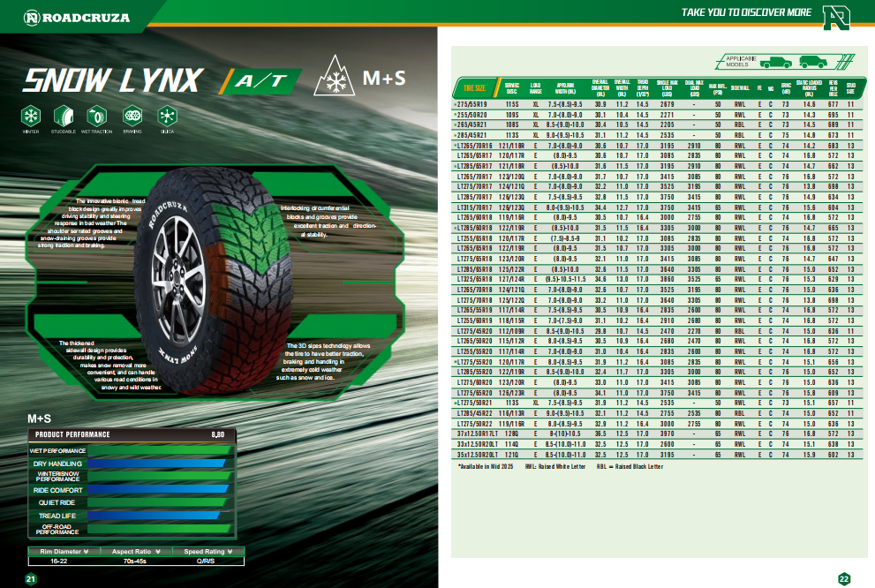Expand the Aspect Ratio chevron
The width and height of the screenshot is (875, 588).
(x=158, y=551)
